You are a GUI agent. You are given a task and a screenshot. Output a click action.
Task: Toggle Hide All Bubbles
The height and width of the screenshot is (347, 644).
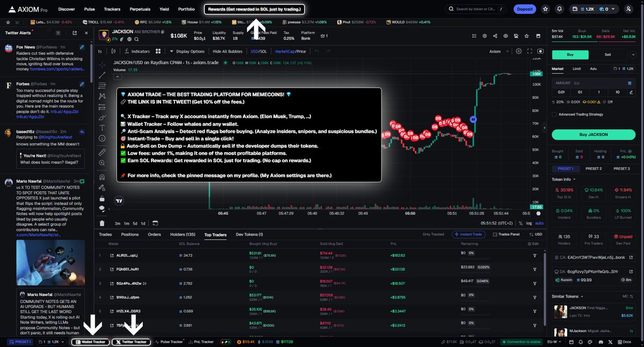pyautogui.click(x=228, y=51)
